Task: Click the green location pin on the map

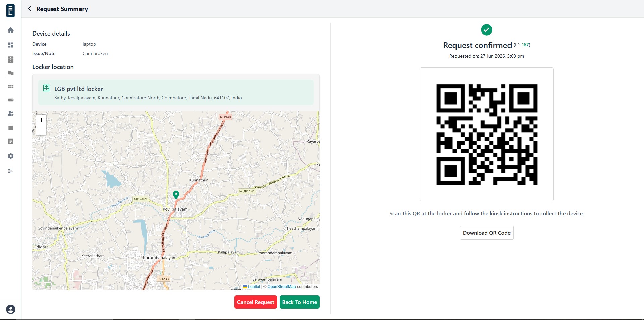Action: pyautogui.click(x=176, y=194)
